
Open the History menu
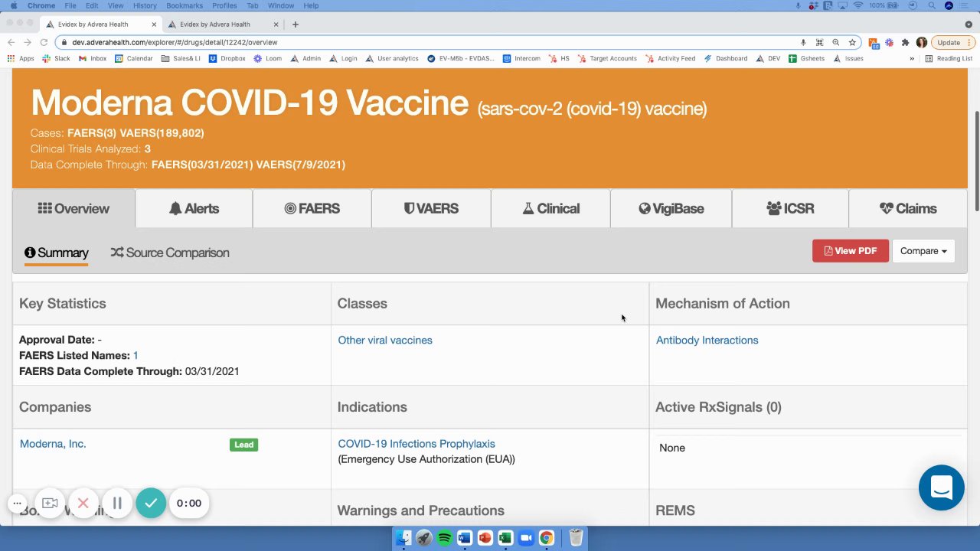(x=145, y=5)
